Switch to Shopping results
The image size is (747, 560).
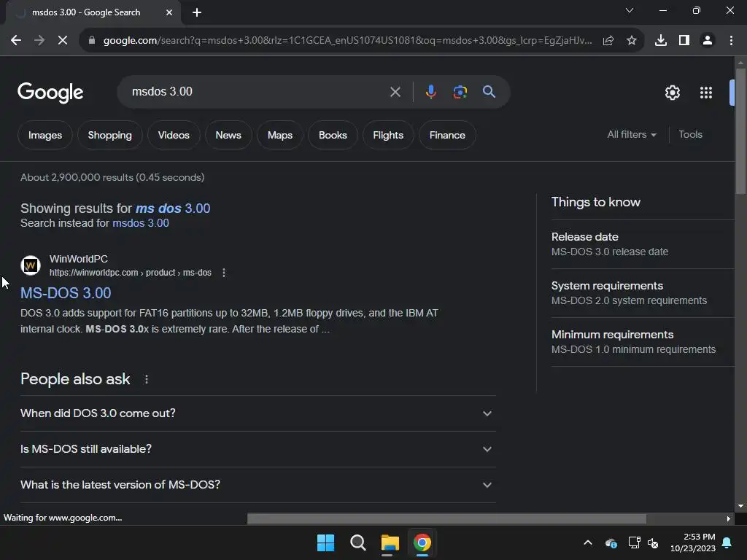click(110, 135)
